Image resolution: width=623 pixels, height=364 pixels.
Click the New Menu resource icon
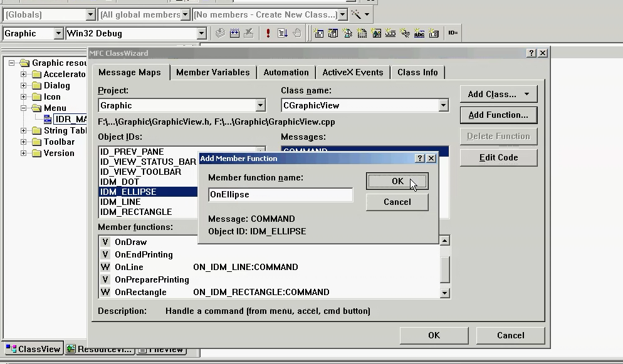coord(333,33)
